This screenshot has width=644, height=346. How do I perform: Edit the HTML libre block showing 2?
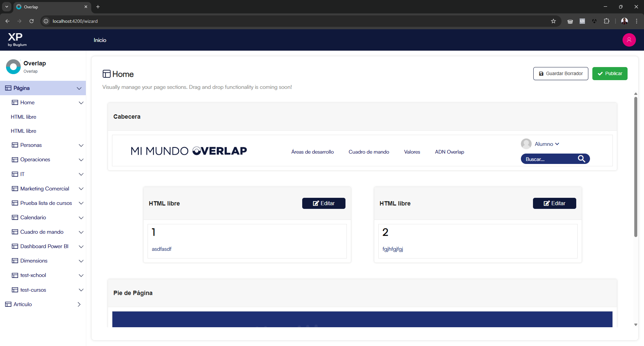click(554, 203)
